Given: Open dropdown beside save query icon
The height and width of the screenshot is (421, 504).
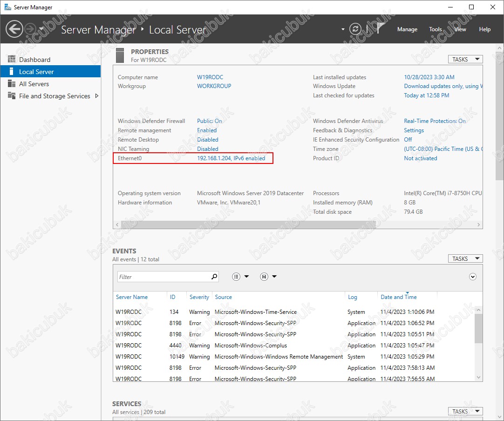Looking at the screenshot, I should coord(274,276).
